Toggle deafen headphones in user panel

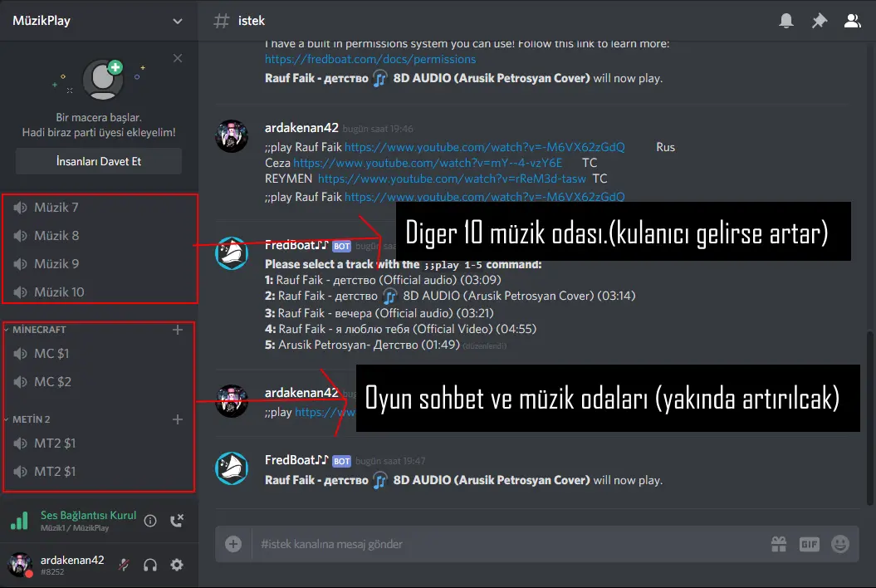coord(150,565)
